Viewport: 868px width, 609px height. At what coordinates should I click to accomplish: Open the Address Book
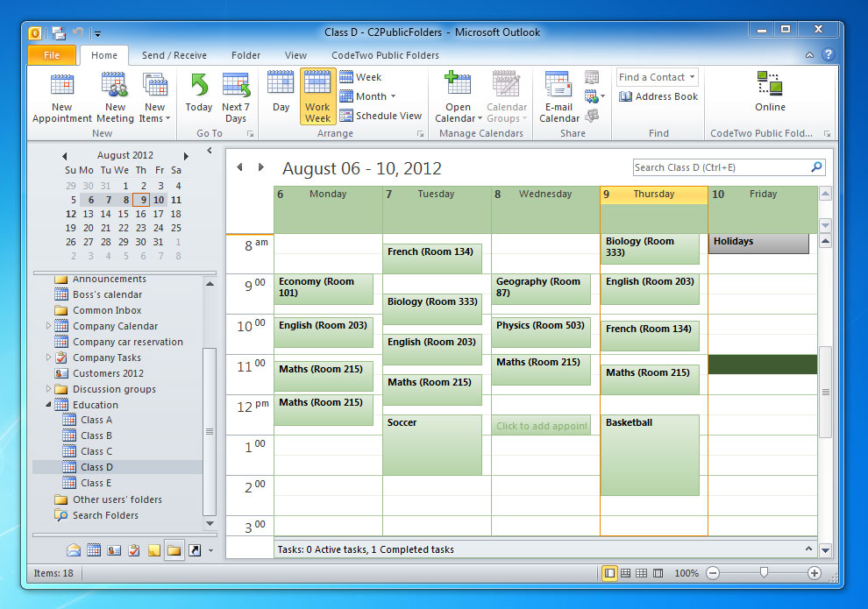point(658,96)
